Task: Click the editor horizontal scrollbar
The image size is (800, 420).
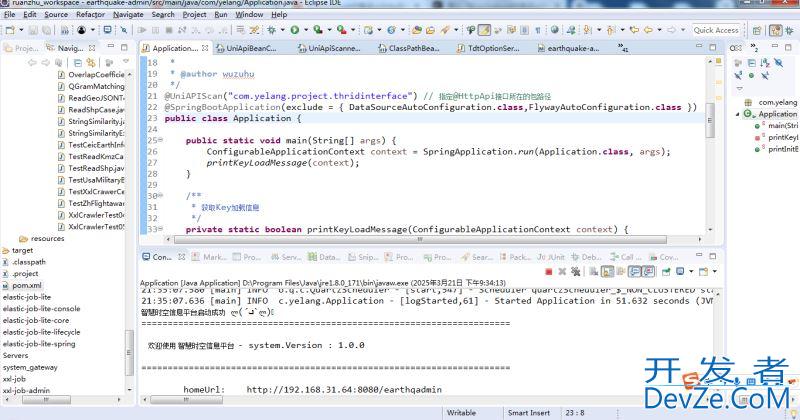Action: pyautogui.click(x=420, y=239)
